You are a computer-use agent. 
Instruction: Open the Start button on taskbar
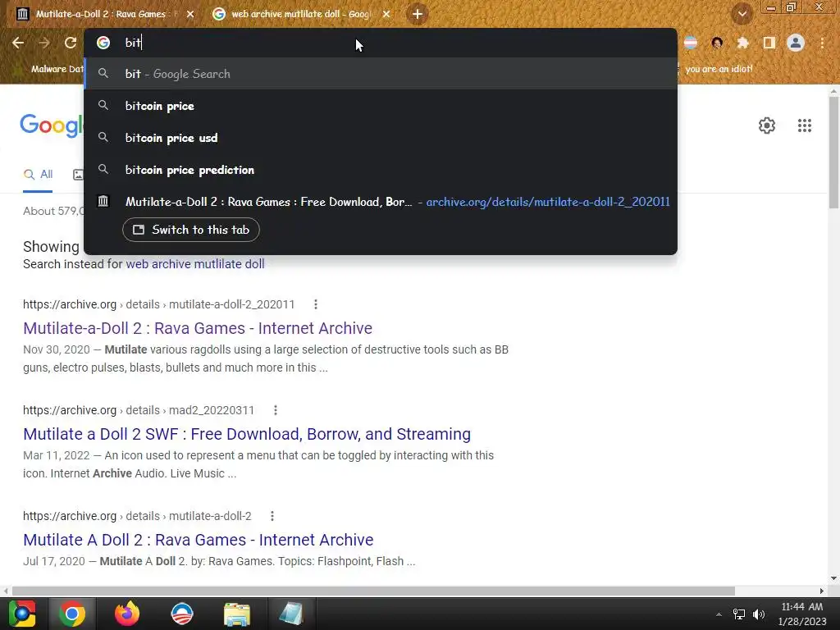point(22,614)
